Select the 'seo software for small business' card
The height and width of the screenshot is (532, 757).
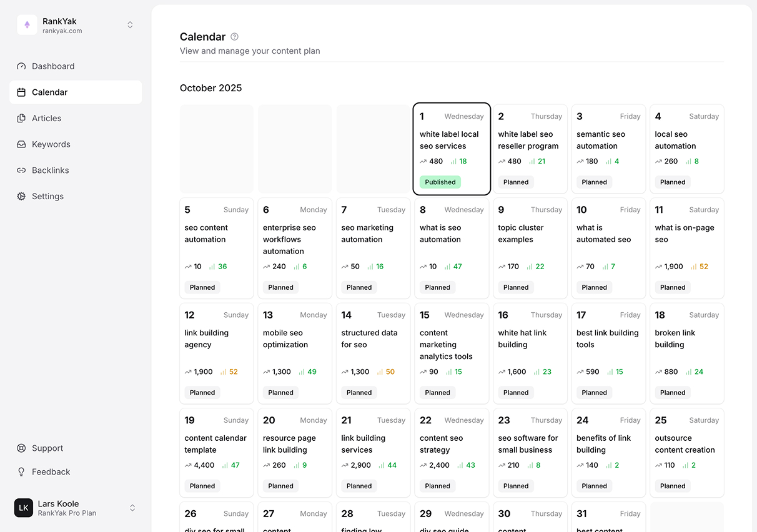[530, 453]
